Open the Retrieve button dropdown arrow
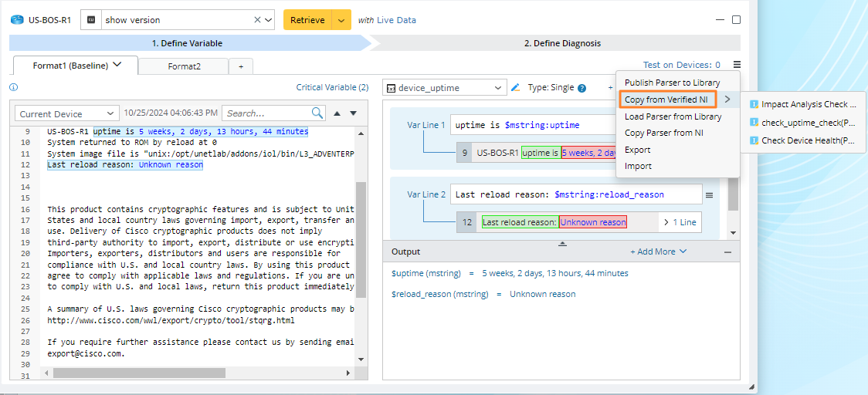The image size is (868, 395). pyautogui.click(x=341, y=20)
